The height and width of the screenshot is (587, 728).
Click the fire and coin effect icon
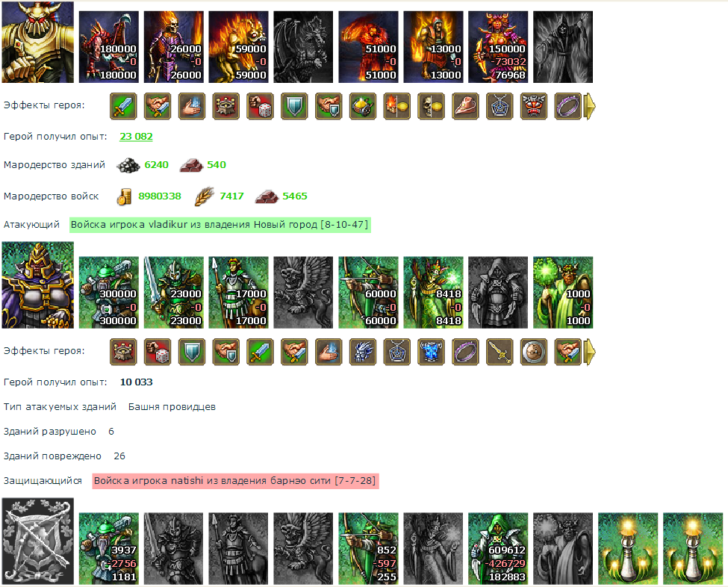tap(397, 106)
